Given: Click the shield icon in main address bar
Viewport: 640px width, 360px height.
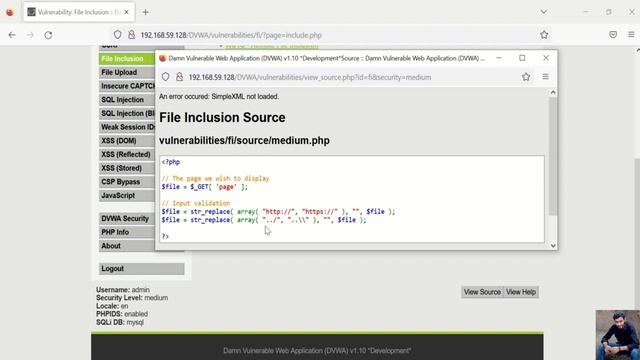Looking at the screenshot, I should click(x=118, y=35).
